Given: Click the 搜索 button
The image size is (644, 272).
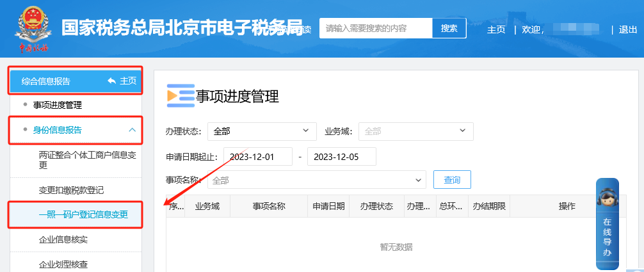Looking at the screenshot, I should (449, 28).
